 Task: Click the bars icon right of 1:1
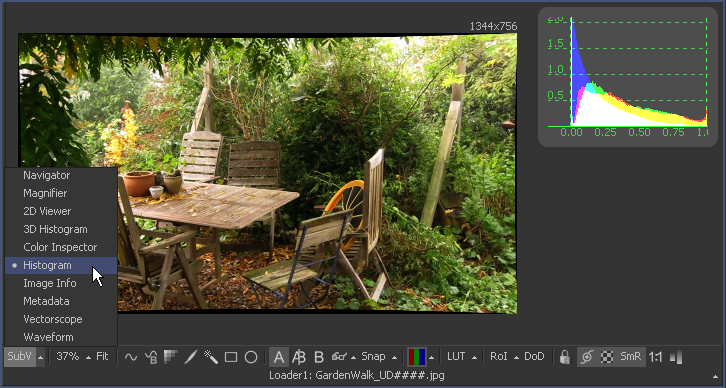(x=676, y=357)
